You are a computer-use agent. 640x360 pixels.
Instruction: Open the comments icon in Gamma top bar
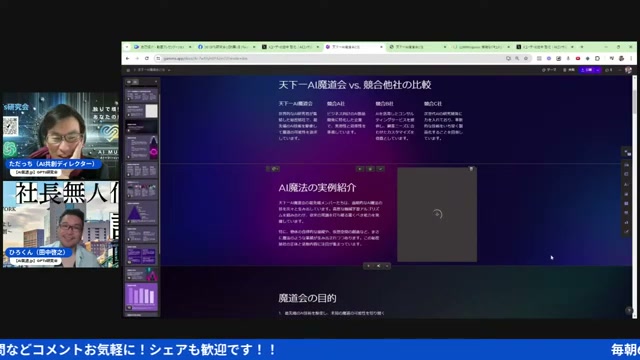click(609, 70)
